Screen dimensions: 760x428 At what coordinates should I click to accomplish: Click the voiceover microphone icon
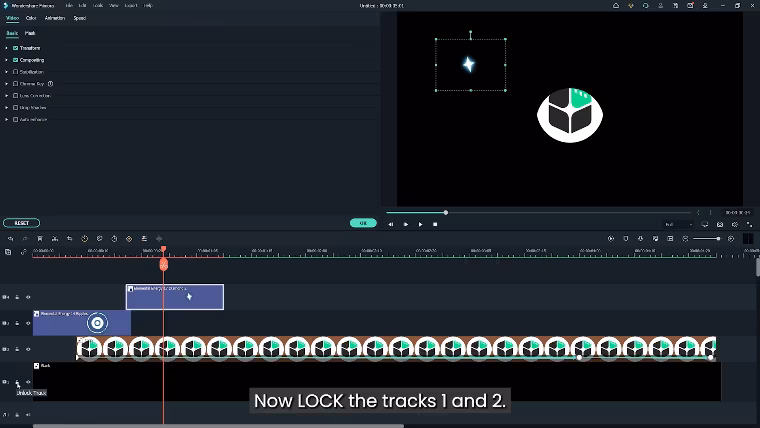pos(640,238)
